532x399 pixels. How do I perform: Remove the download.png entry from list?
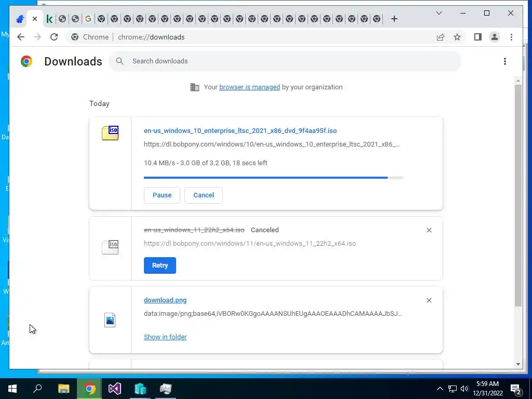coord(429,300)
